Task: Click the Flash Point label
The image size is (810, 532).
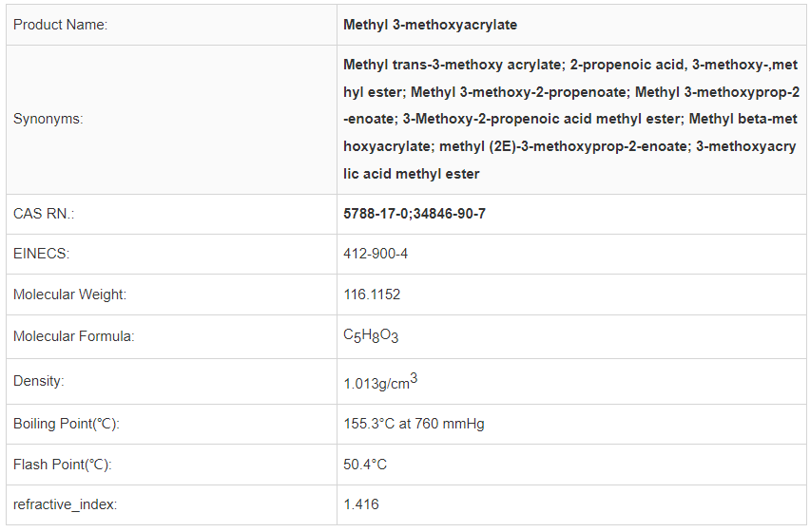Action: 63,465
